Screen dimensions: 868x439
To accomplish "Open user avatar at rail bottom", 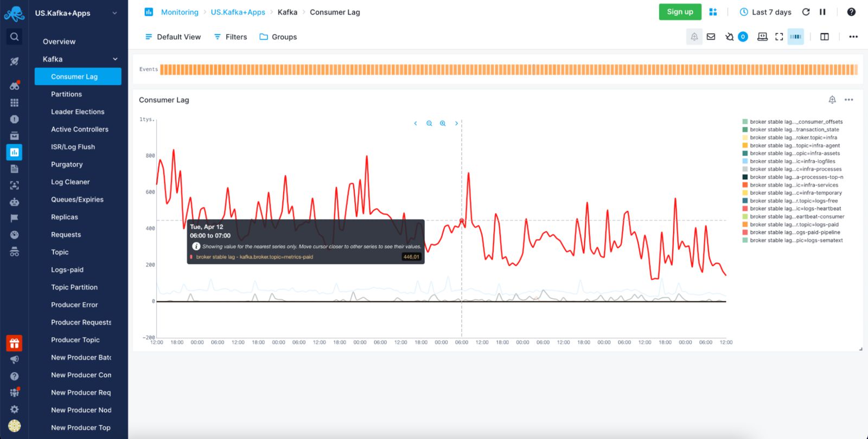I will pos(15,426).
